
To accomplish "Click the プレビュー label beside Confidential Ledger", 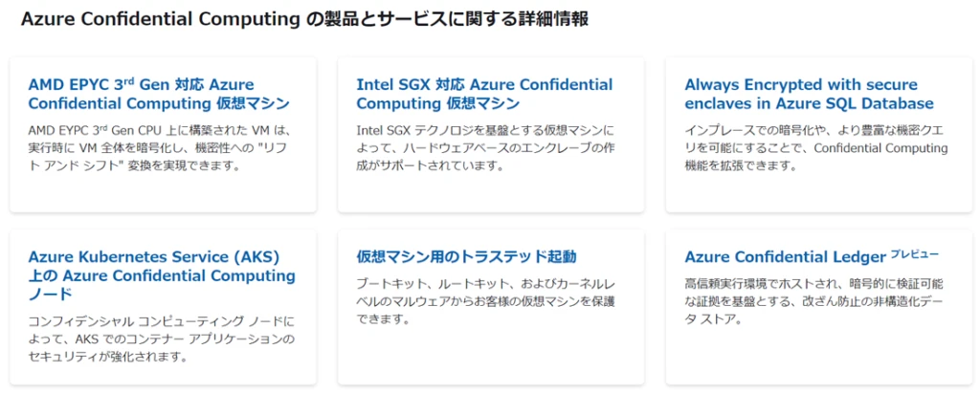I will point(915,254).
